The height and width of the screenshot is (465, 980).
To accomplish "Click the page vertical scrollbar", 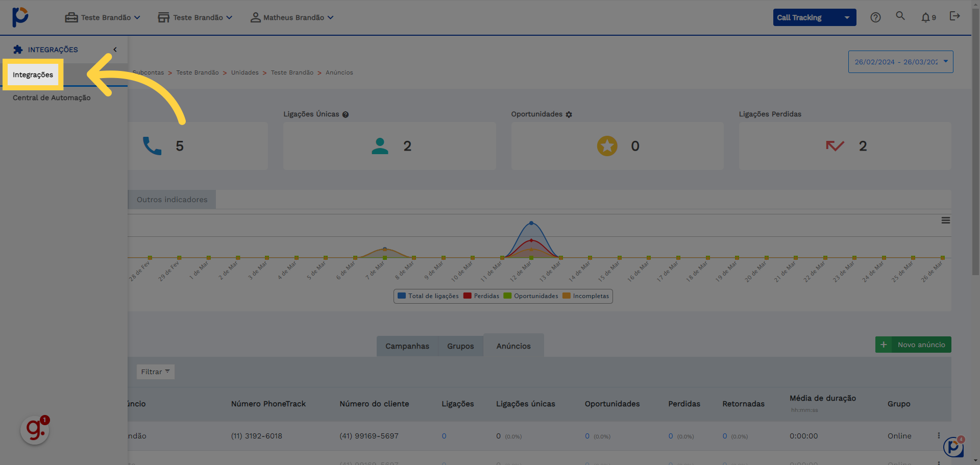I will pos(975,143).
